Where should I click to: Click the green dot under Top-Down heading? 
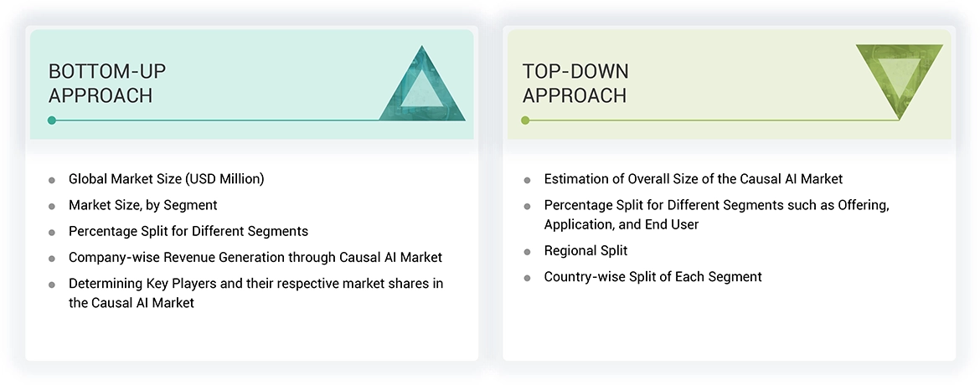pyautogui.click(x=525, y=121)
